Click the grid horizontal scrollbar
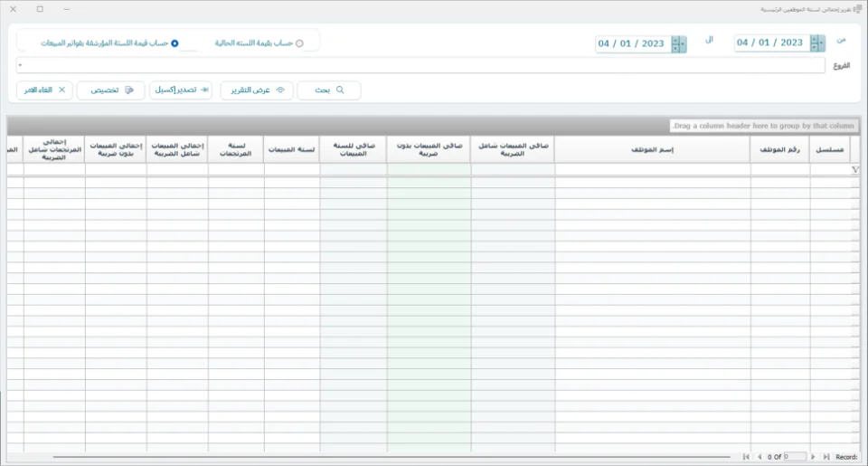Viewport: 868px width, 466px height. coord(392,457)
